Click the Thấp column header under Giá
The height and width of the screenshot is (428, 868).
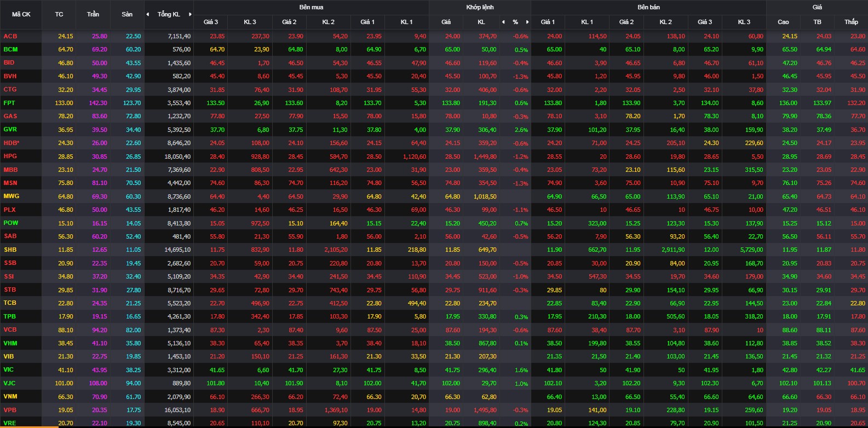tap(851, 22)
